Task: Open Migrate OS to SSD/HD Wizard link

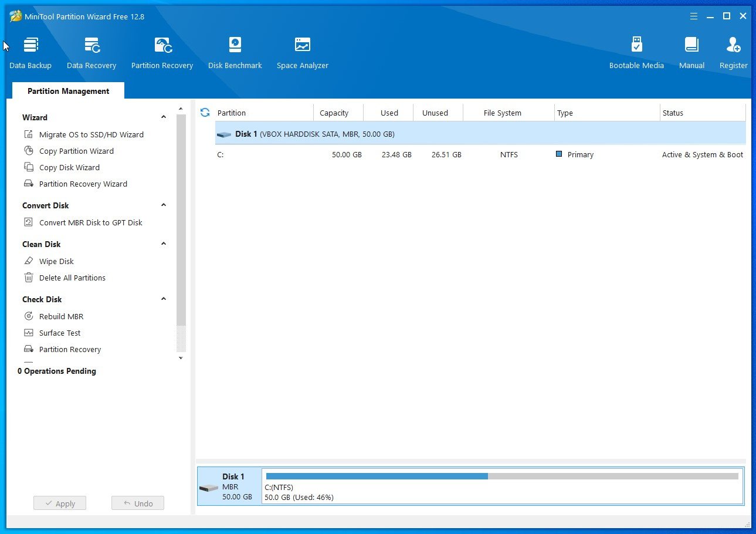Action: pyautogui.click(x=91, y=134)
